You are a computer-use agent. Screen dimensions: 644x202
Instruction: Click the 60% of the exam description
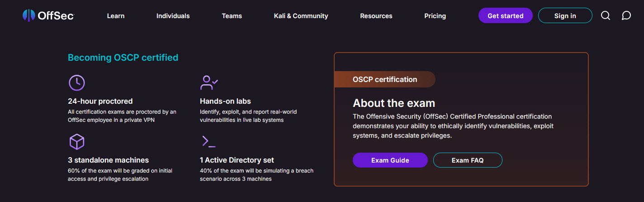[x=120, y=175]
